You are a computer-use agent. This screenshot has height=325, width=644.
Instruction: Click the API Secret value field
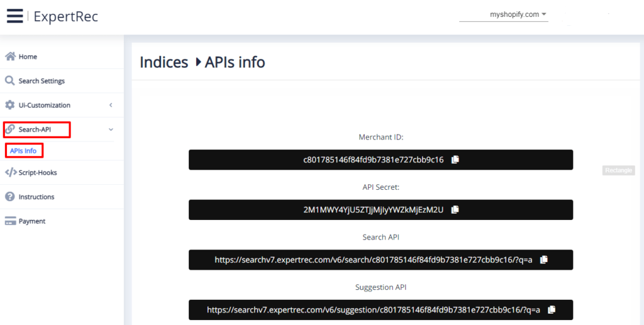pyautogui.click(x=374, y=210)
